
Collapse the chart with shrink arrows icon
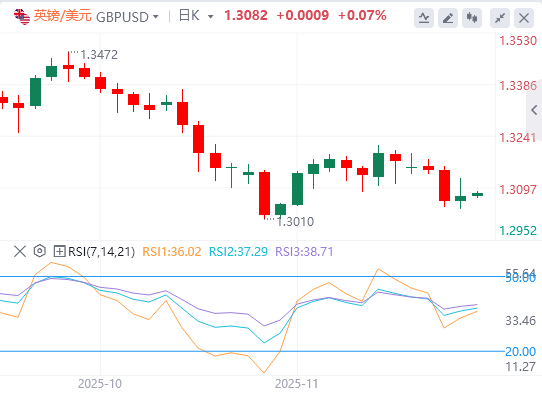pyautogui.click(x=500, y=18)
